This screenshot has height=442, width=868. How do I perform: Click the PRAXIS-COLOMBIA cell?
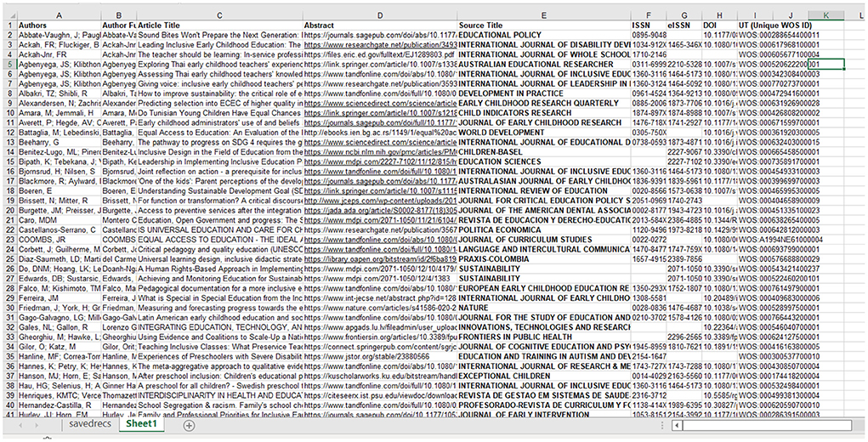pyautogui.click(x=544, y=259)
